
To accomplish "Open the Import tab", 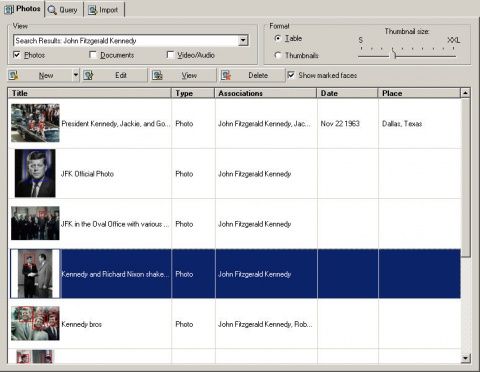I will (104, 10).
